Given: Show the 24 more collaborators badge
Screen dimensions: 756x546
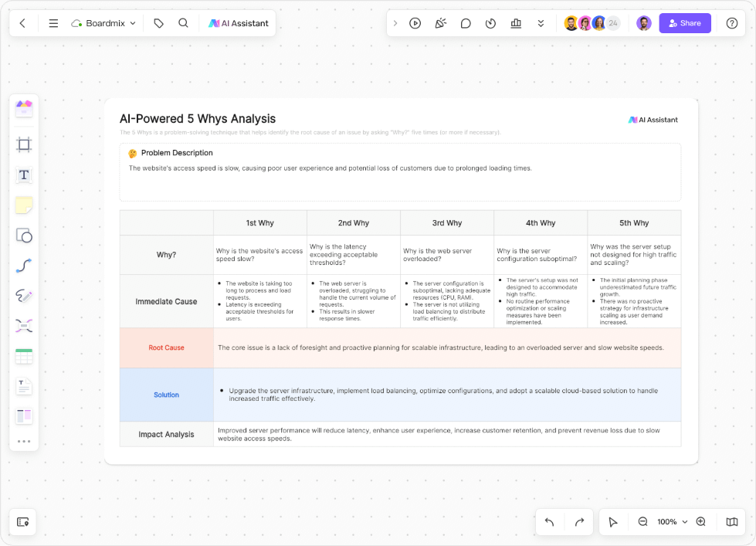Looking at the screenshot, I should point(613,23).
